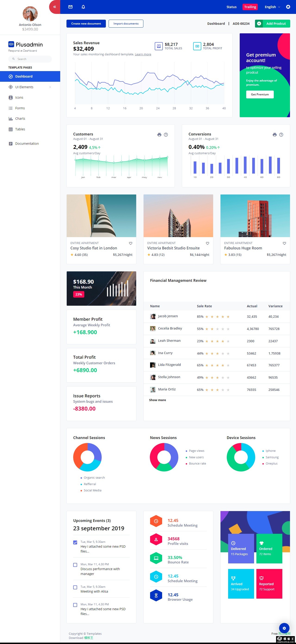Open the English language dropdown

tap(272, 7)
